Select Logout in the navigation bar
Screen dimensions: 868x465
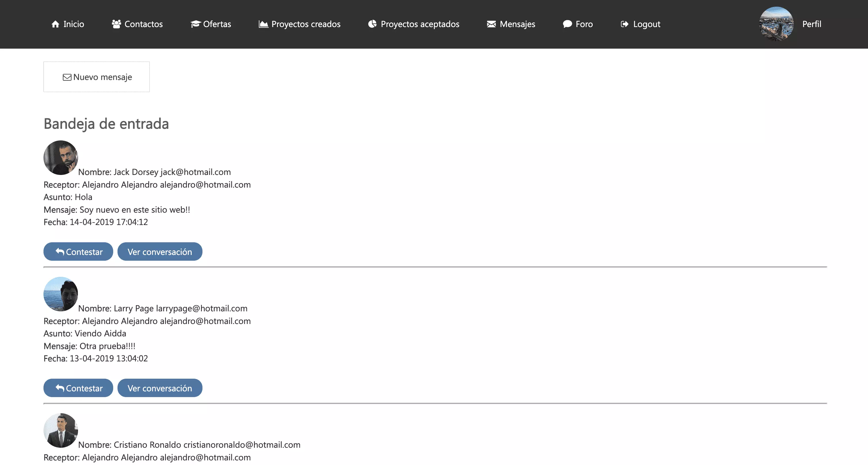(x=640, y=24)
